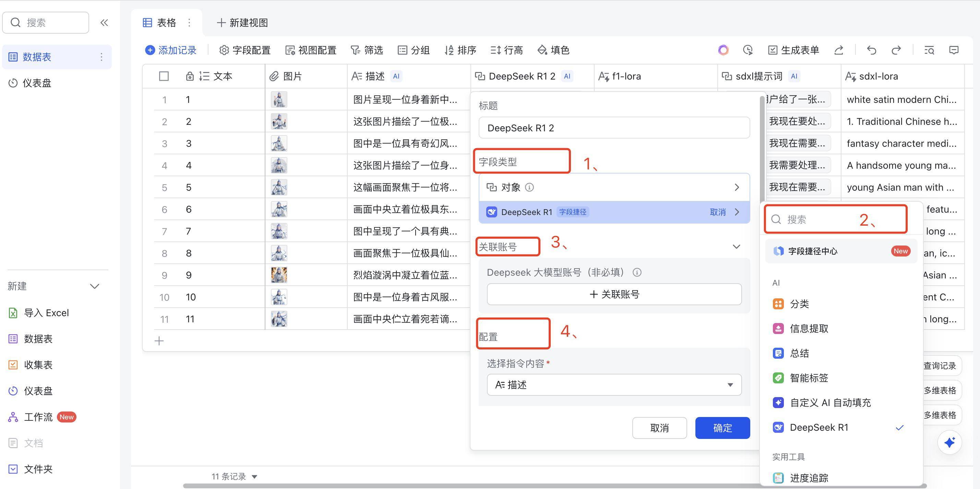The width and height of the screenshot is (980, 489).
Task: Open the 选择指令内容 描述 dropdown
Action: 614,385
